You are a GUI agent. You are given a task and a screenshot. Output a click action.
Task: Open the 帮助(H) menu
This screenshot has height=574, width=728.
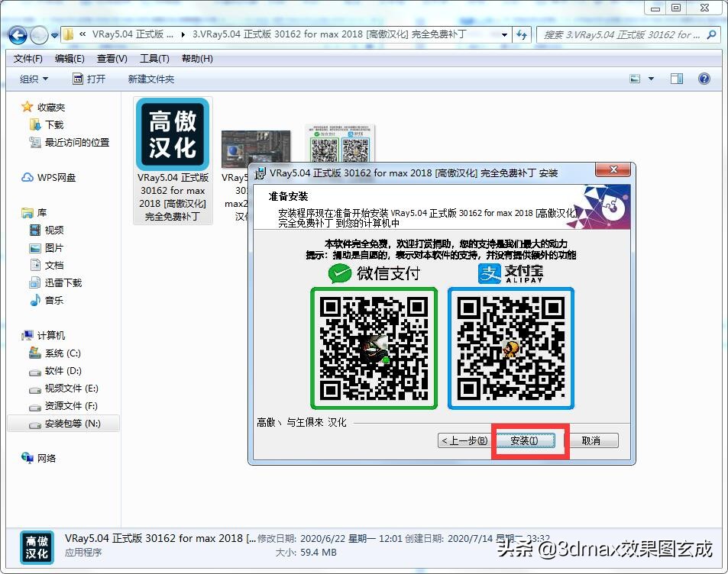pyautogui.click(x=197, y=59)
